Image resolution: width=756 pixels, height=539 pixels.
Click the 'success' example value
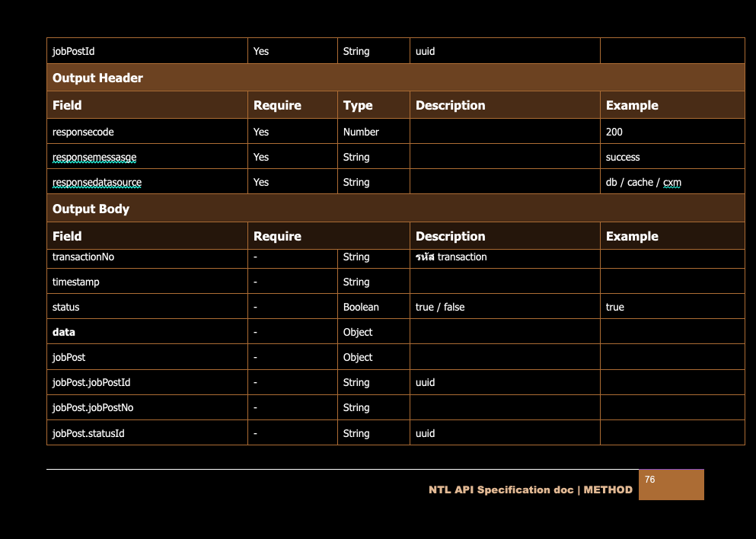[623, 157]
